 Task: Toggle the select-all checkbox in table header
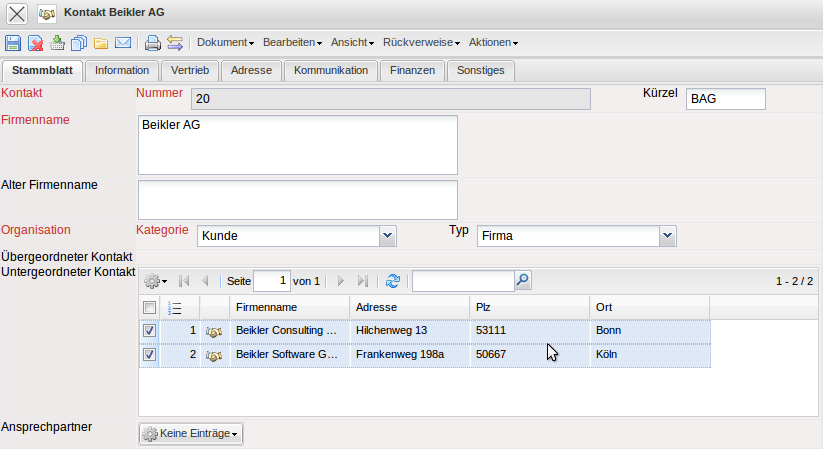(149, 307)
